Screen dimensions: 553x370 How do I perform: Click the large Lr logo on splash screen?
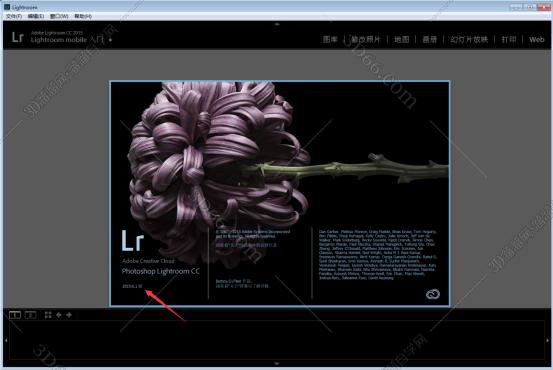(x=133, y=241)
